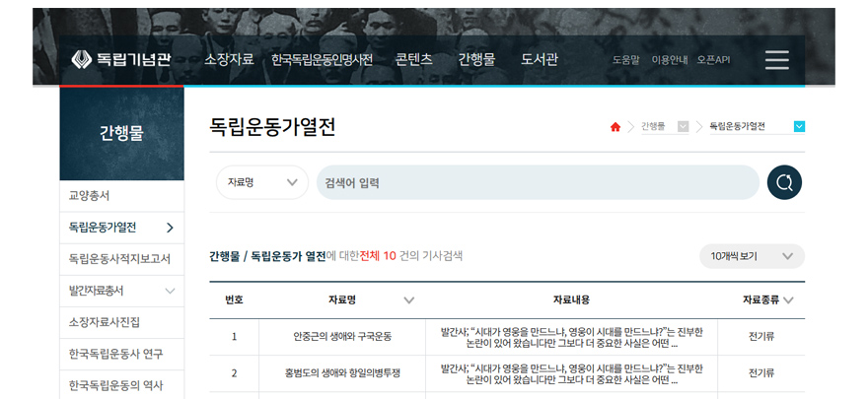Viewport: 868px width, 399px height.
Task: Open the 소장자료 top menu
Action: 229,60
